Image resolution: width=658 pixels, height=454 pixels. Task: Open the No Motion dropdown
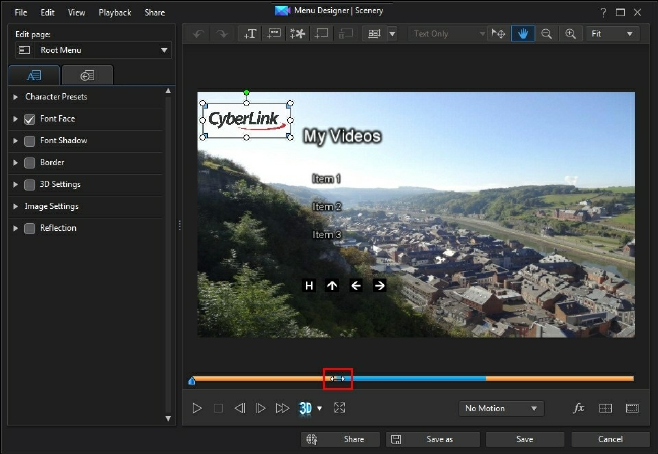(501, 408)
